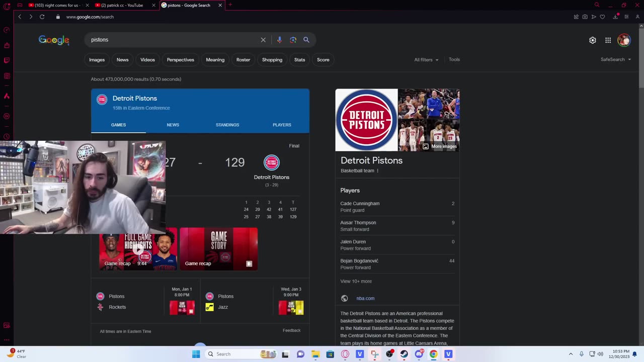644x362 pixels.
Task: Open the Tools search options
Action: (x=454, y=59)
